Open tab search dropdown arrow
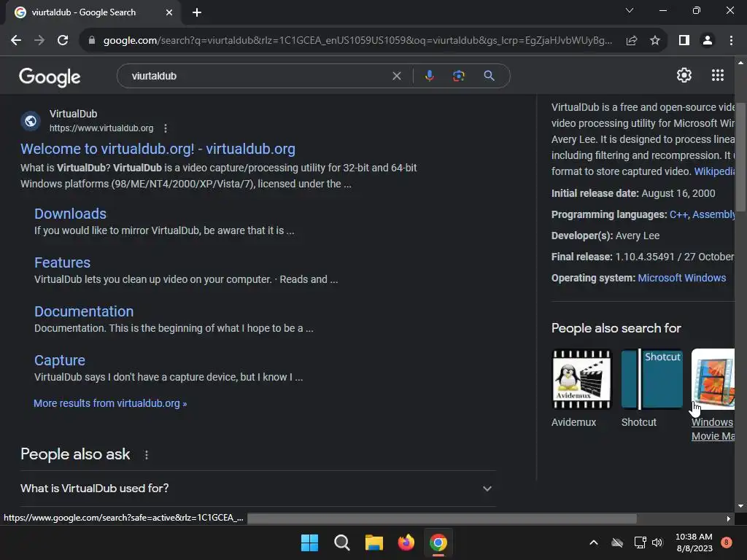The height and width of the screenshot is (560, 747). point(630,10)
